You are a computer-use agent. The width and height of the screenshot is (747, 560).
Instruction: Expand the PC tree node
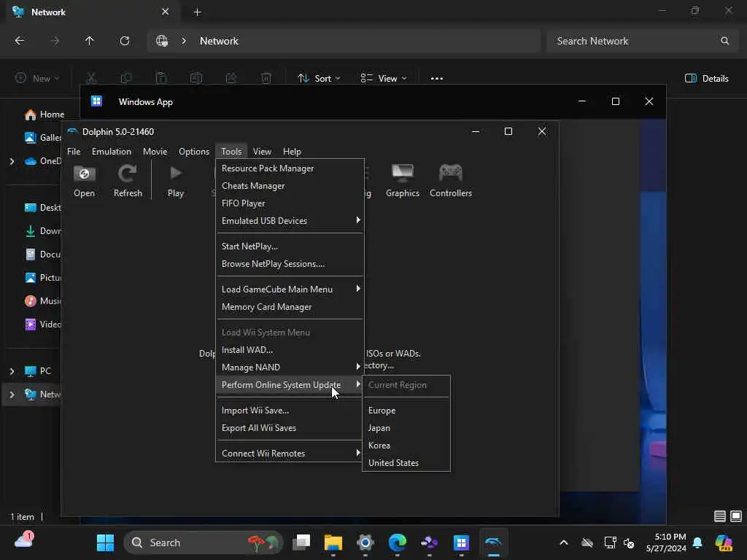point(12,371)
